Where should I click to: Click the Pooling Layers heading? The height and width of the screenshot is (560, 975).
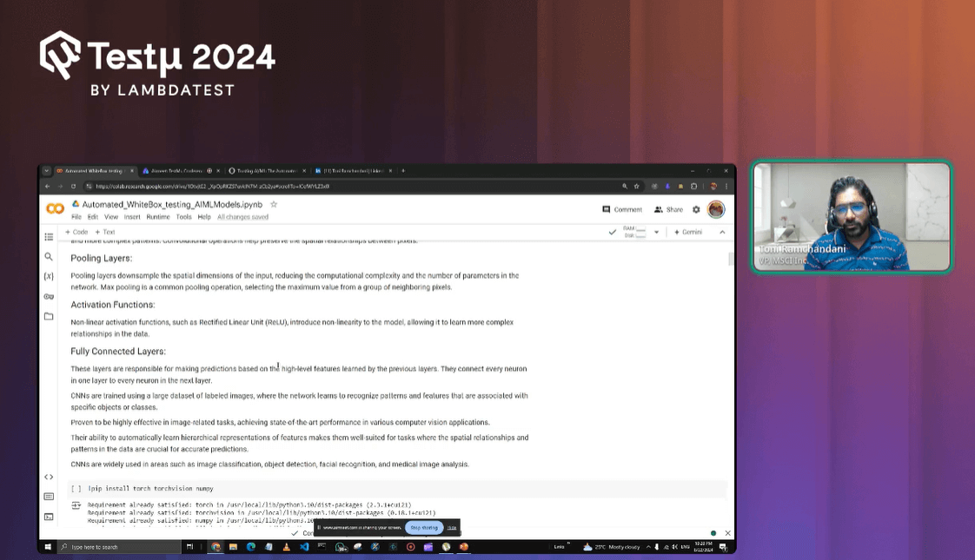point(102,258)
